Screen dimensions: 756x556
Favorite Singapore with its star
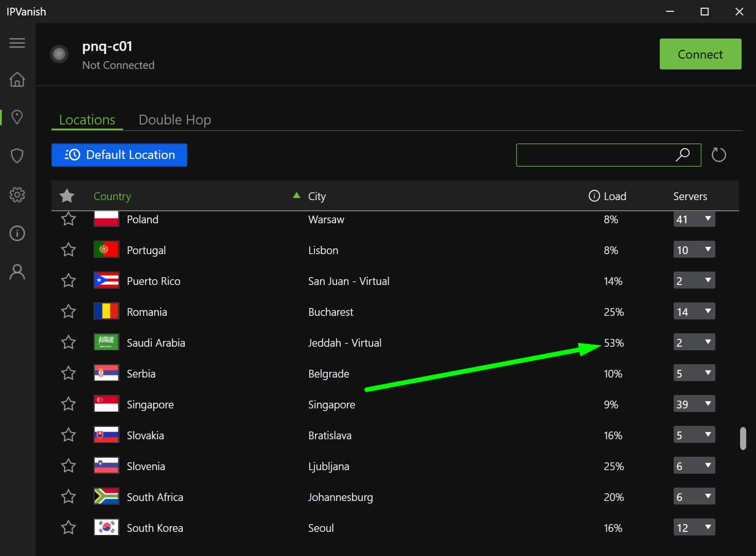tap(68, 404)
